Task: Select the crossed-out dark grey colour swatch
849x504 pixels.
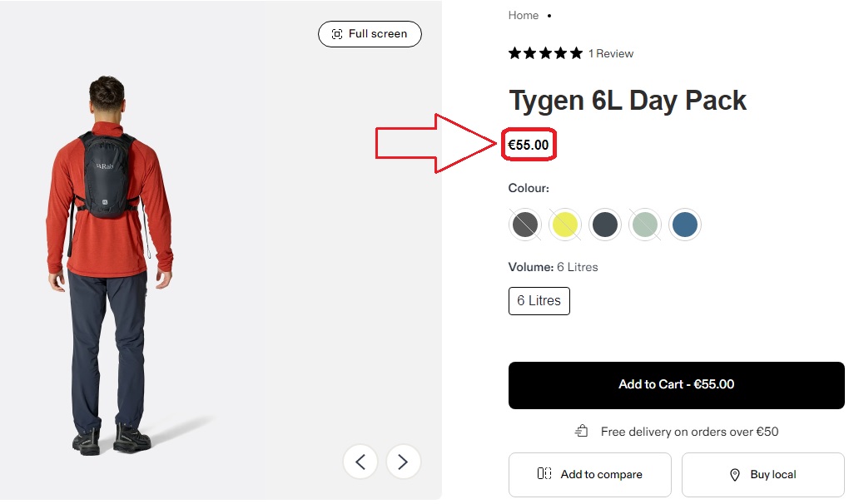Action: 524,225
